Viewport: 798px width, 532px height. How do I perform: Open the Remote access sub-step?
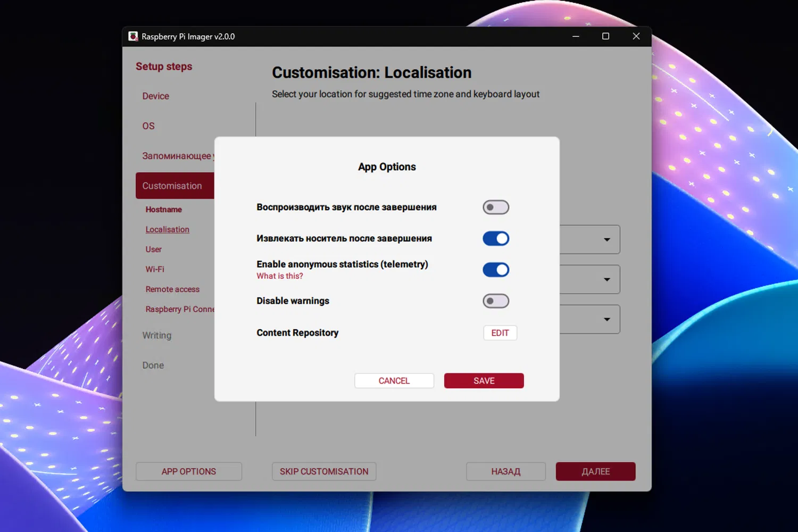[173, 289]
